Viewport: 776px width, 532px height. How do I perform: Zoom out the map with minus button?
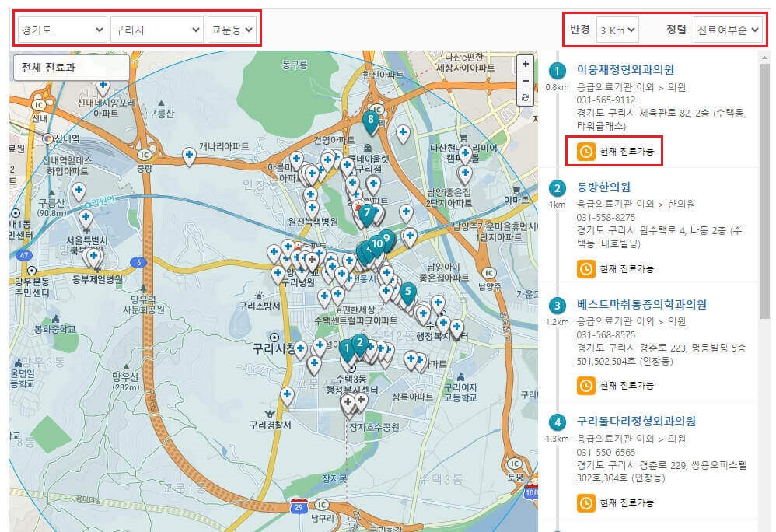(x=525, y=80)
